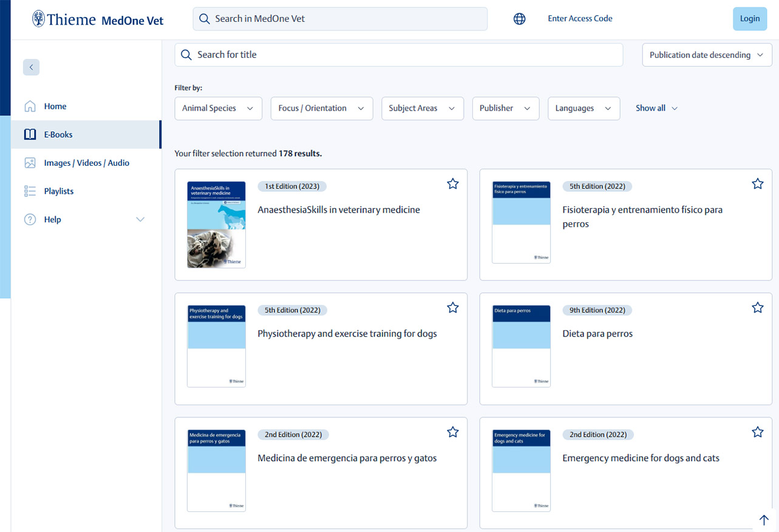The width and height of the screenshot is (779, 532).
Task: Click the Images / Videos / Audio icon
Action: tap(30, 163)
